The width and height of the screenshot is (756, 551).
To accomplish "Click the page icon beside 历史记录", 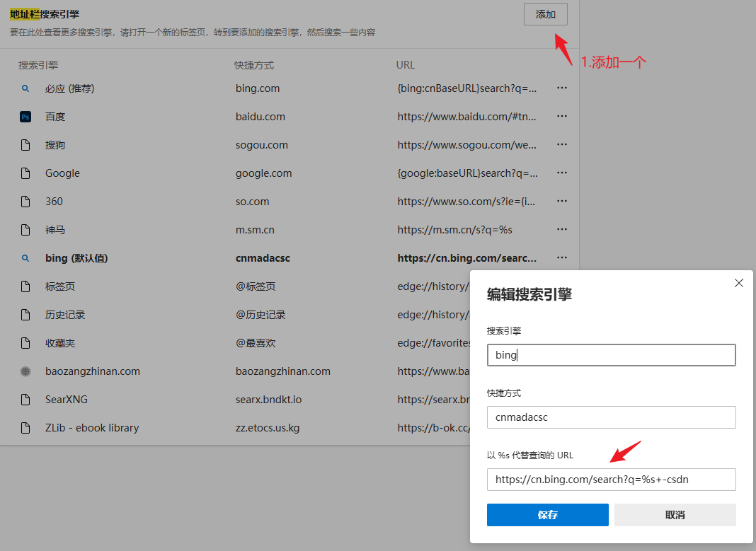I will coord(25,315).
